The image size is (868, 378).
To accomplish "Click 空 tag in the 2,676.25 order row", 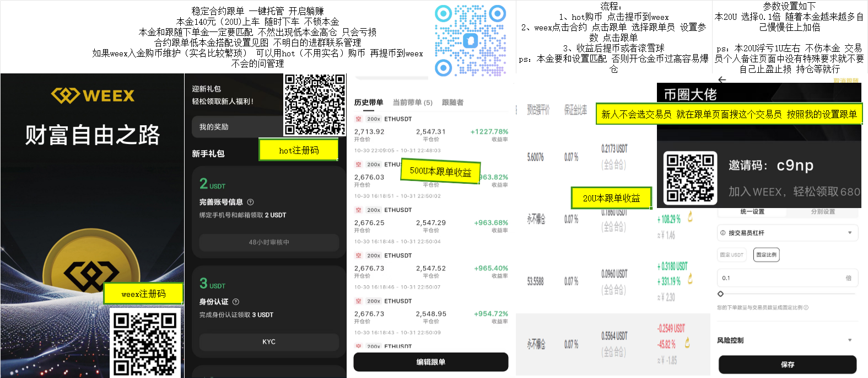I will [x=358, y=210].
